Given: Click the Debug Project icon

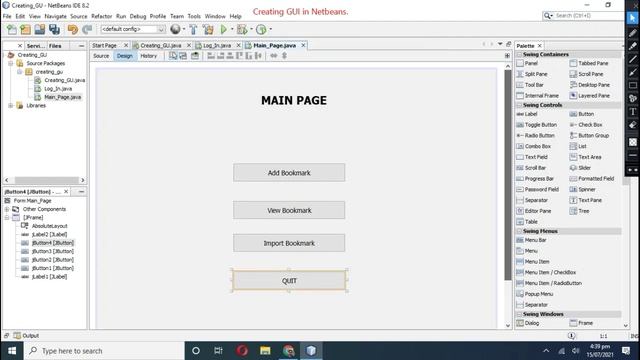Looking at the screenshot, I should coord(242,29).
